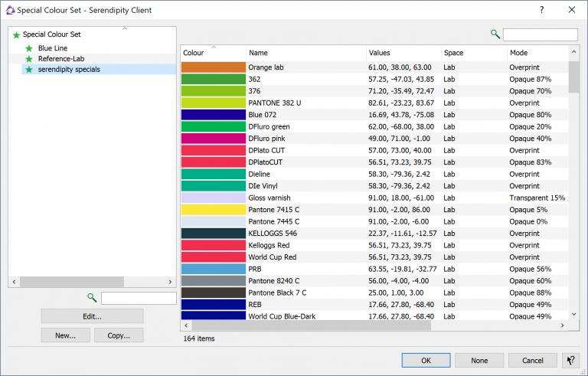588x376 pixels.
Task: Click the magnifier icon below the set tree
Action: [92, 298]
